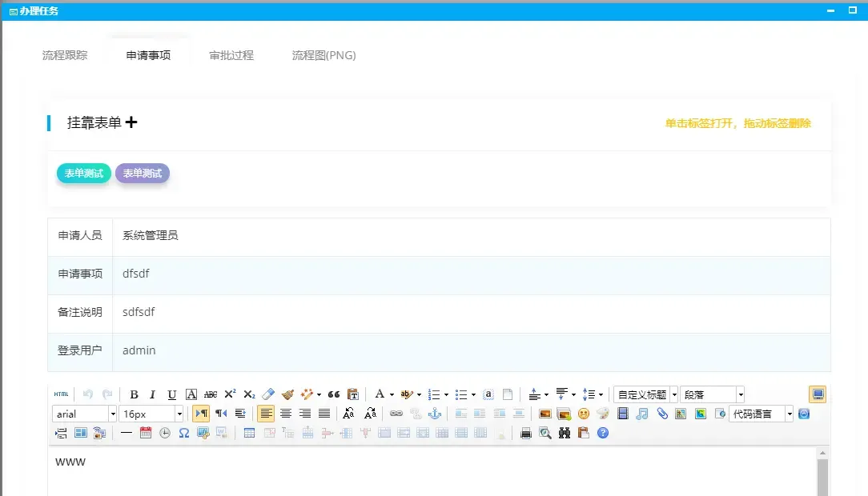Toggle underline text formatting
Viewport: 868px width, 496px height.
[171, 394]
